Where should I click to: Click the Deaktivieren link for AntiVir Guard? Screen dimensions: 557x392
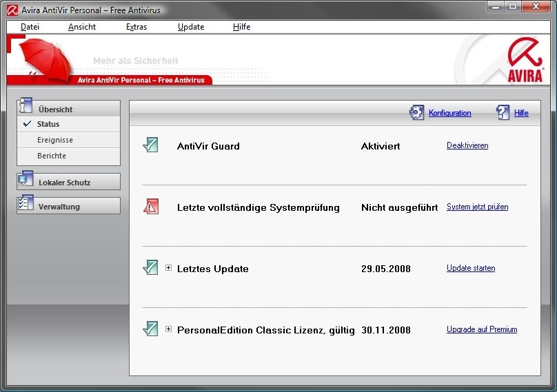click(467, 145)
